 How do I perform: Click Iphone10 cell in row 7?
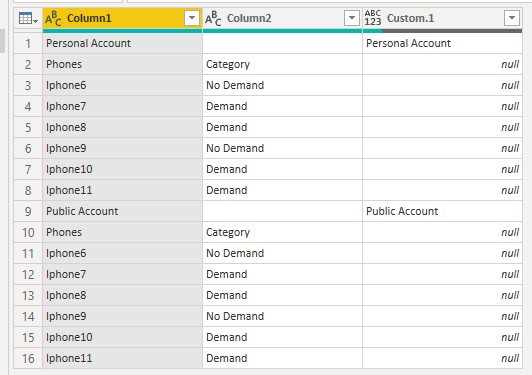[122, 170]
